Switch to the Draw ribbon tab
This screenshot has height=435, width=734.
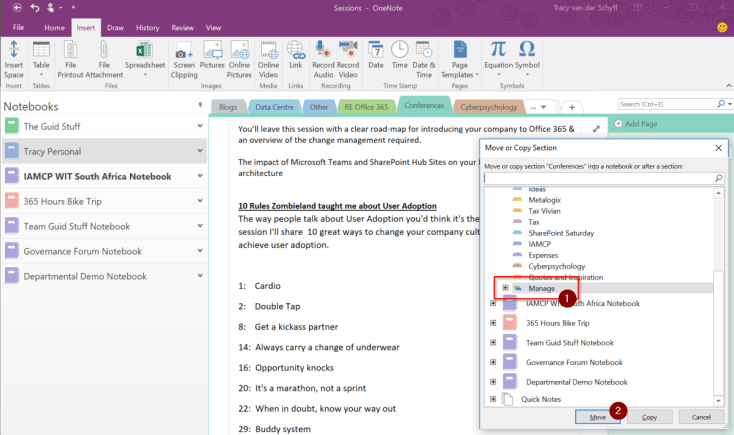point(116,28)
